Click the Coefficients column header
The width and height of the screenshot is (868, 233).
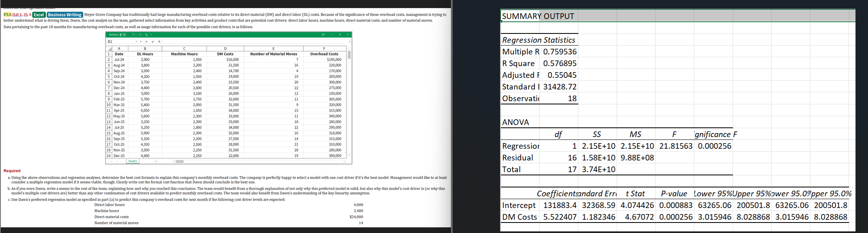[558, 193]
